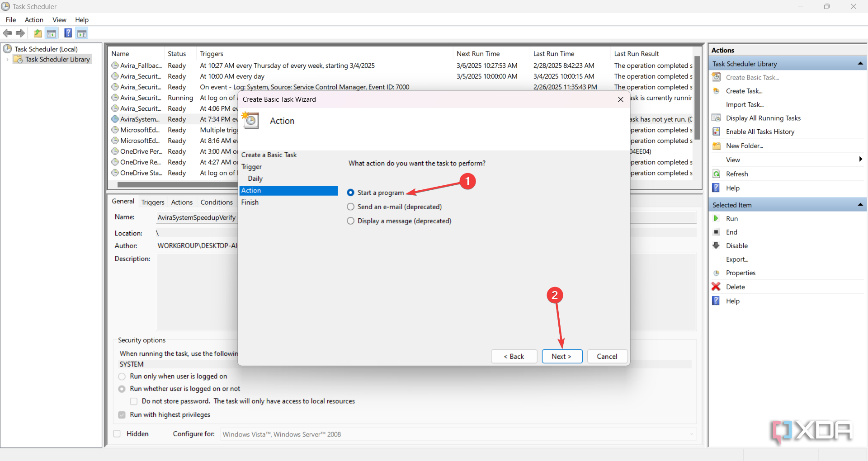Toggle Run with highest privileges checkbox
This screenshot has height=461, width=868.
tap(122, 415)
